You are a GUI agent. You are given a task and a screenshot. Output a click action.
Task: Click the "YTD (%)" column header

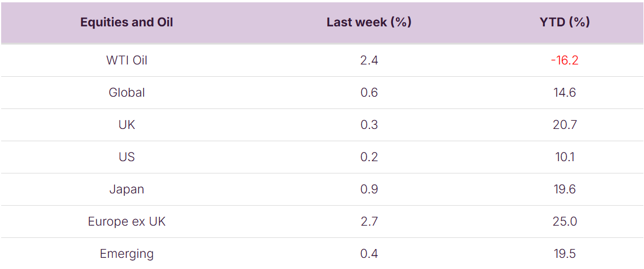click(x=564, y=22)
